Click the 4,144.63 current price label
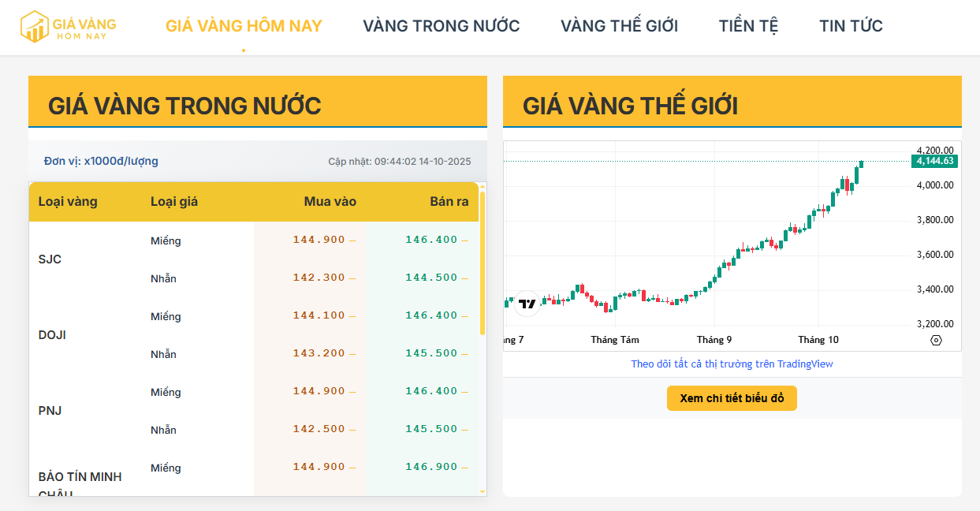This screenshot has width=980, height=511. tap(935, 161)
